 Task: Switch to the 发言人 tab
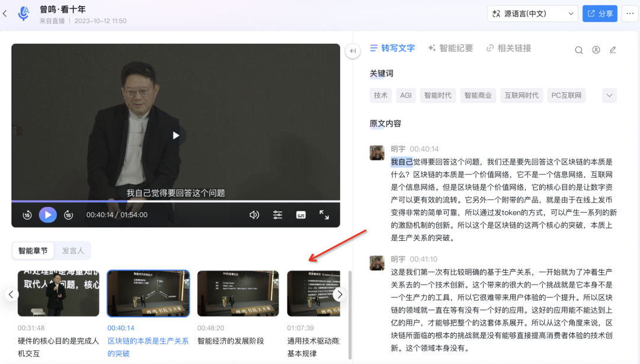73,251
